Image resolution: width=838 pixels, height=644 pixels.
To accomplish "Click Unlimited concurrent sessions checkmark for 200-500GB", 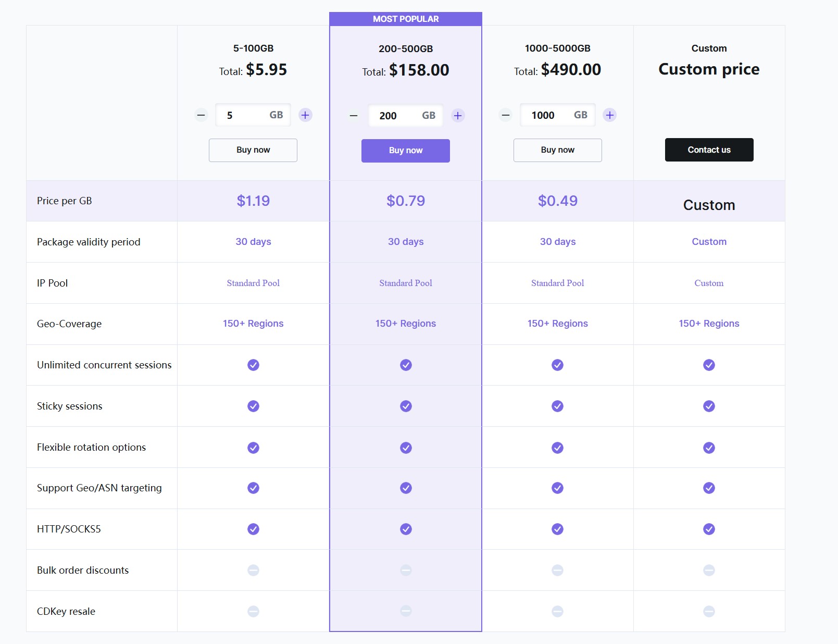I will coord(406,365).
